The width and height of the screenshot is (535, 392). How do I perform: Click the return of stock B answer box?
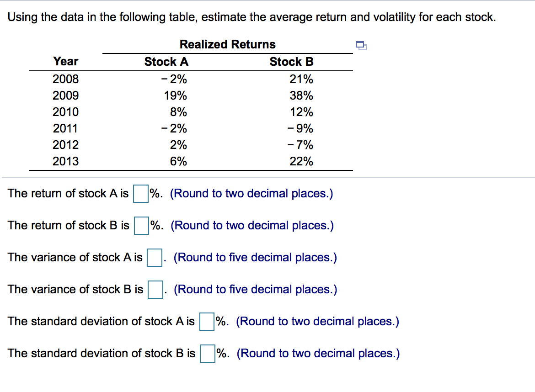coord(141,225)
